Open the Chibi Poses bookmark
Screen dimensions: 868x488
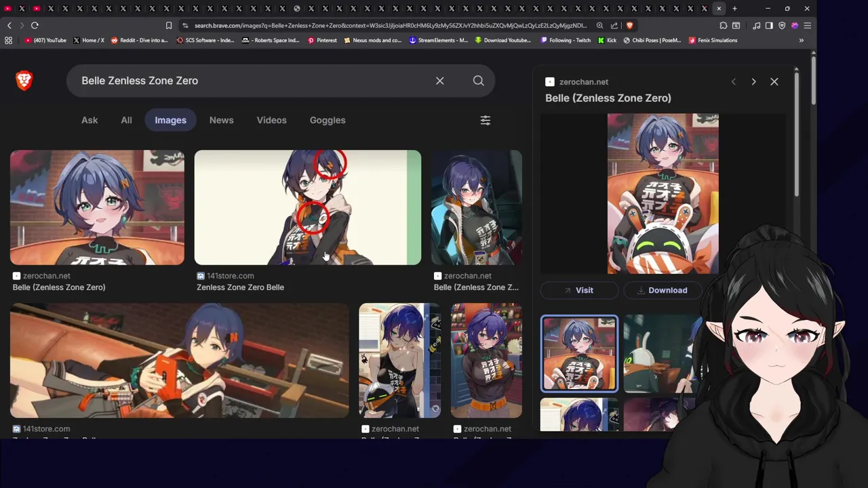(x=652, y=40)
